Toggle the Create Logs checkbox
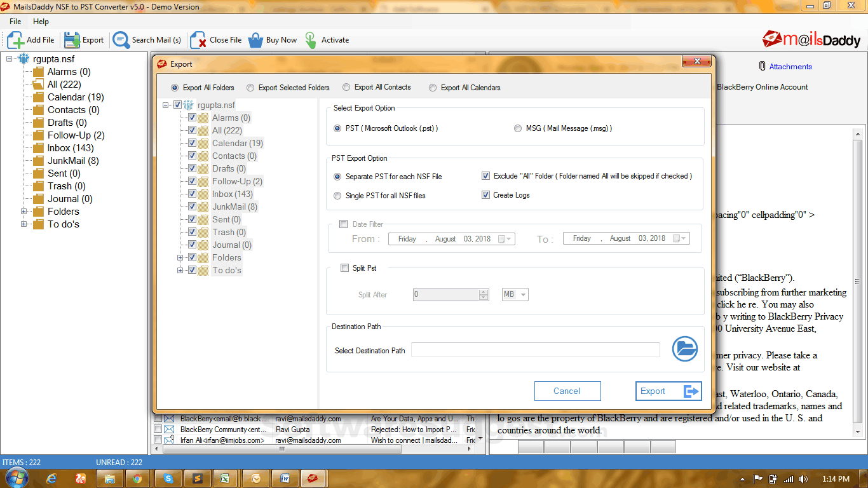This screenshot has width=868, height=488. [485, 195]
